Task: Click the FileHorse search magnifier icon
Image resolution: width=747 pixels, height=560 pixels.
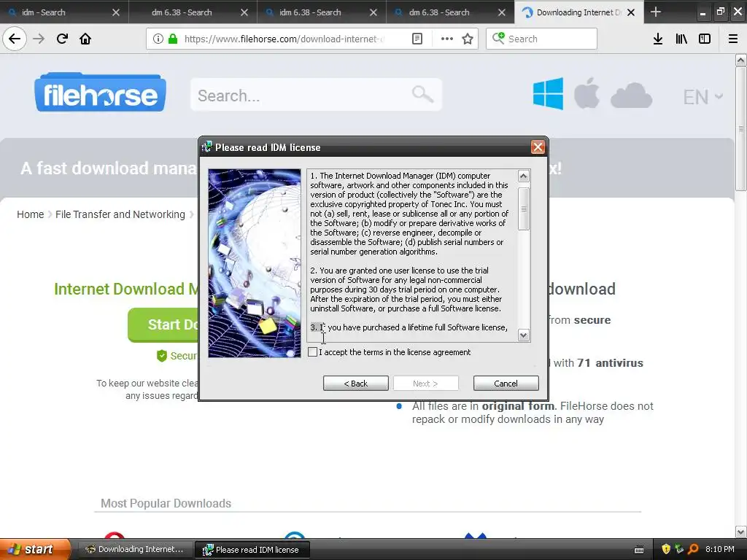Action: pyautogui.click(x=422, y=95)
